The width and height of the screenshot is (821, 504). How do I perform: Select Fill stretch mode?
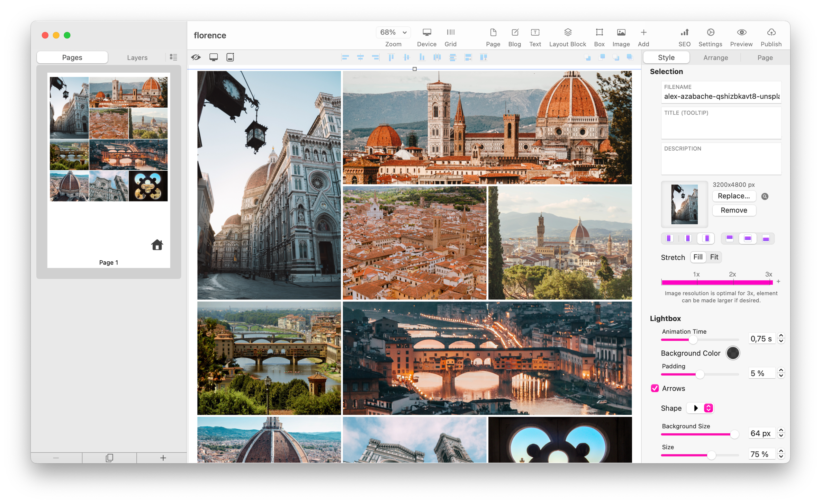pyautogui.click(x=698, y=257)
